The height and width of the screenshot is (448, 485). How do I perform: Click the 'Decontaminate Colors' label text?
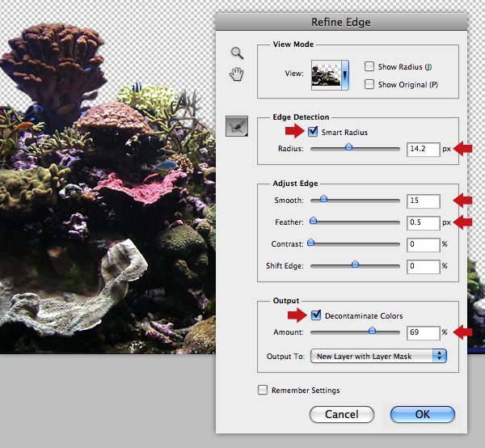pyautogui.click(x=364, y=316)
